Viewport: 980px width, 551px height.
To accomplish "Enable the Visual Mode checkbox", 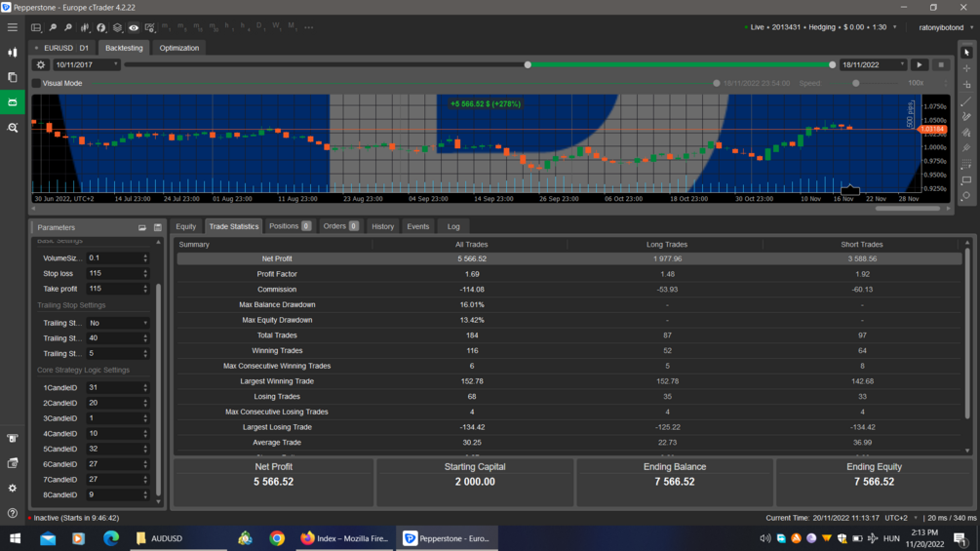I will [x=36, y=83].
